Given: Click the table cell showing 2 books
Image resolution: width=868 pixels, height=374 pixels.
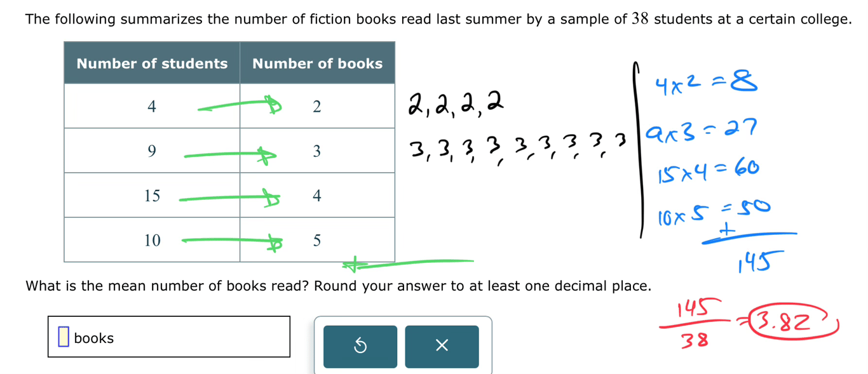Looking at the screenshot, I should tap(317, 107).
